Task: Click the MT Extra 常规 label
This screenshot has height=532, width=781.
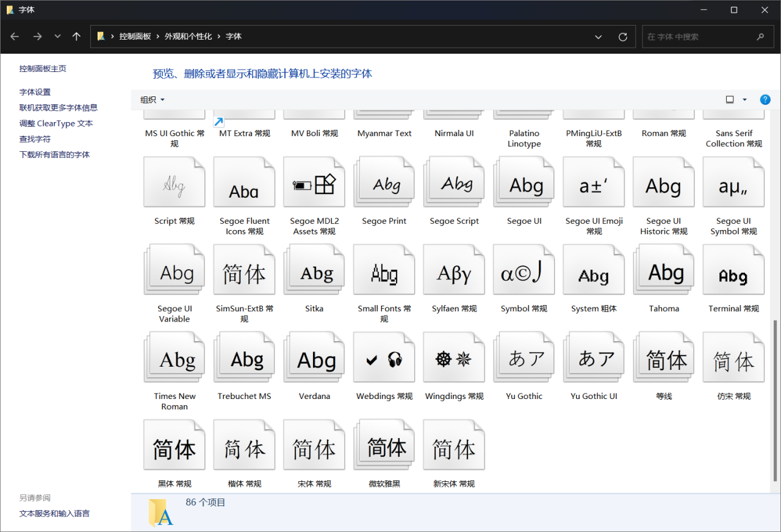Action: [244, 133]
